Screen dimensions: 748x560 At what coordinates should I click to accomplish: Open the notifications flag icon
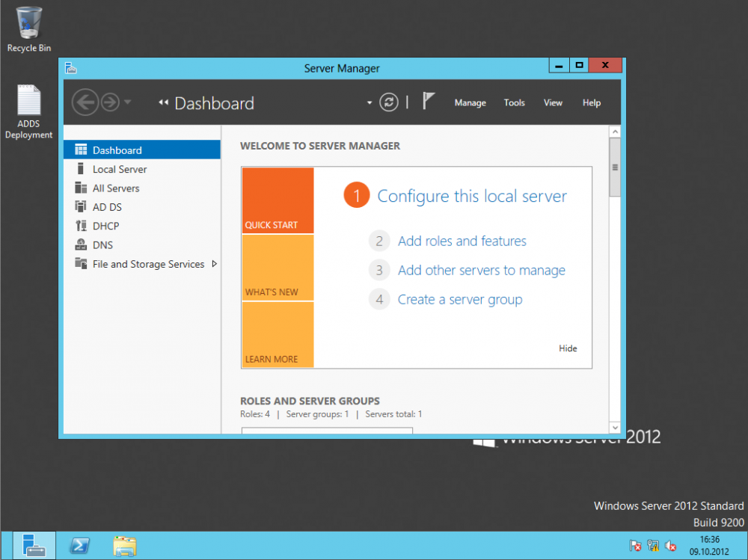(x=429, y=102)
